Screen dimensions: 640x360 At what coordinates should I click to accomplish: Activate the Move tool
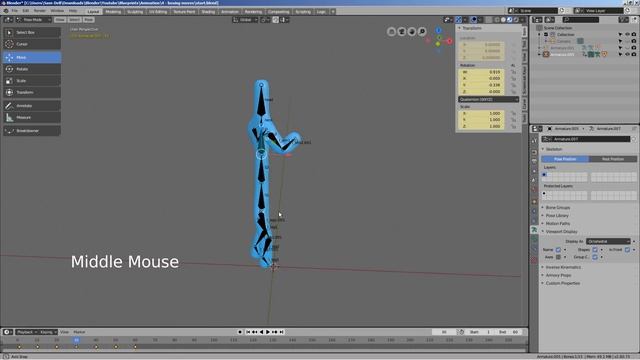[x=32, y=57]
